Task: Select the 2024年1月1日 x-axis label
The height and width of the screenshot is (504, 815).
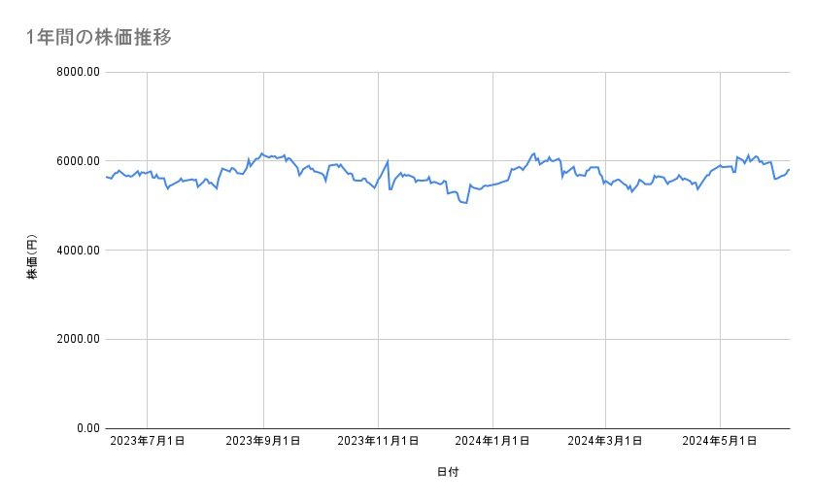Action: 492,442
